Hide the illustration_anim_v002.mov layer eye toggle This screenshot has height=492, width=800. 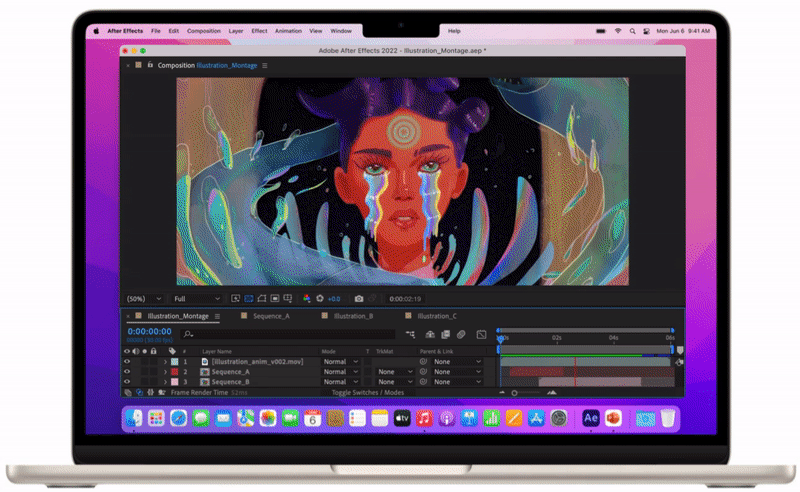pos(127,361)
